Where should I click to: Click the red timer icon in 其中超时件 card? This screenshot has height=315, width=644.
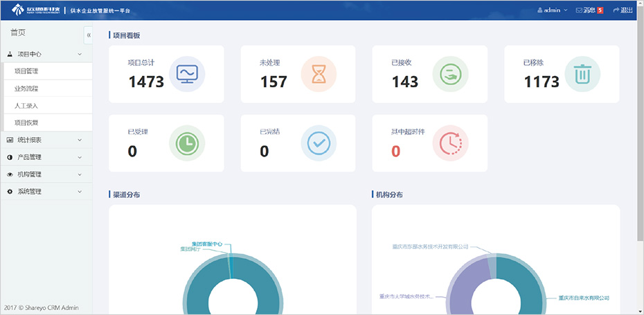pos(451,143)
